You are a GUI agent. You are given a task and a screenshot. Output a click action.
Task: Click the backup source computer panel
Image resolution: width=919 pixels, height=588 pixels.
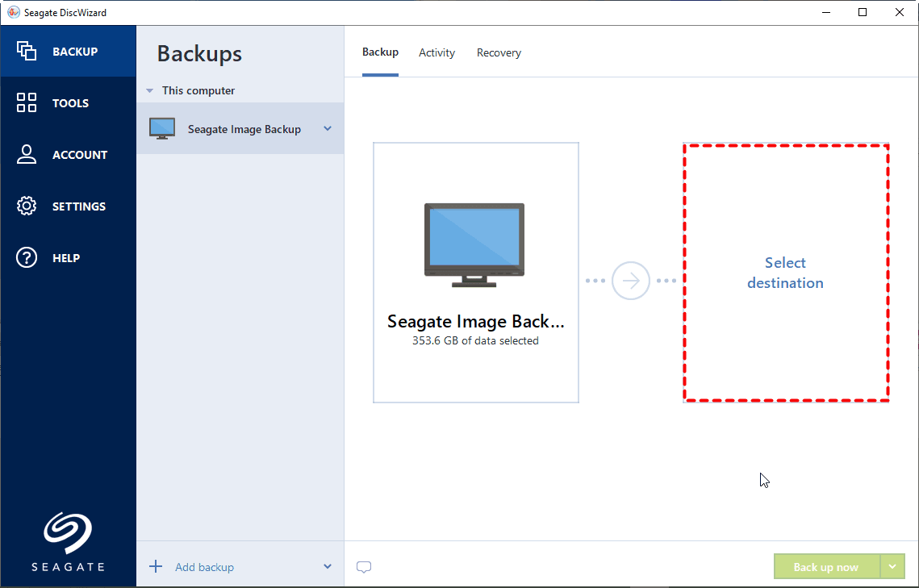[475, 273]
